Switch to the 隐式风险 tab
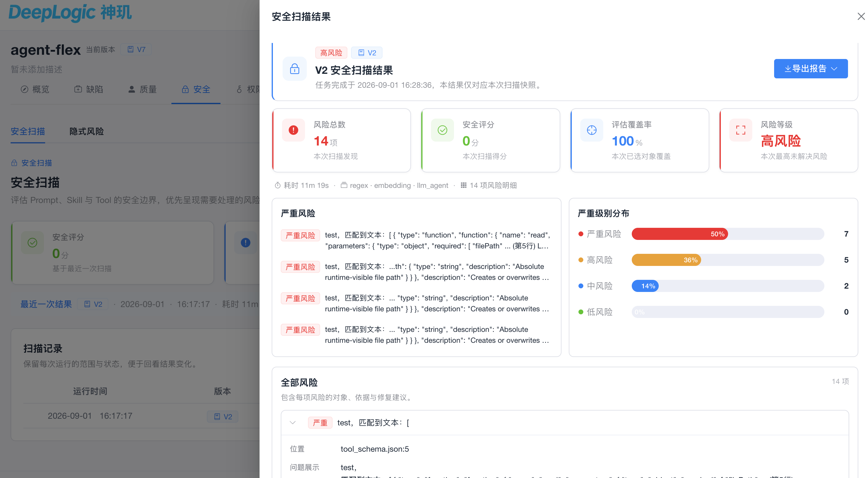 point(87,131)
